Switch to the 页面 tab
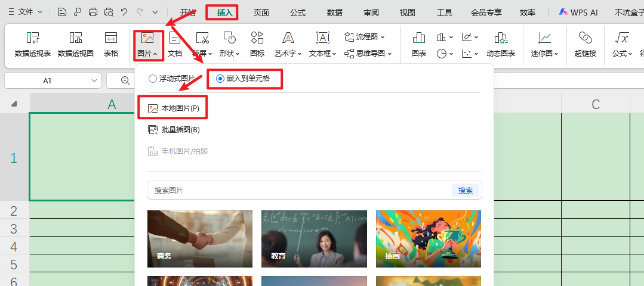644x286 pixels. click(261, 13)
